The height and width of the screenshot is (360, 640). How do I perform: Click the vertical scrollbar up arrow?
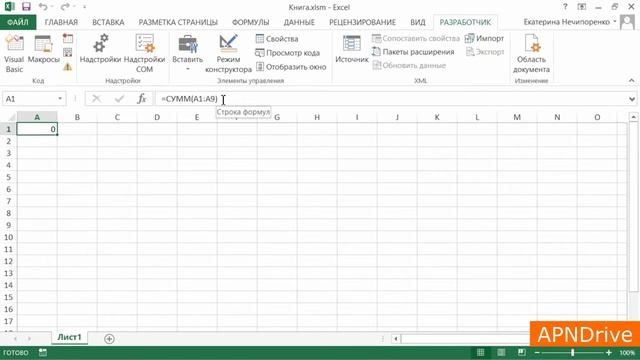(633, 118)
